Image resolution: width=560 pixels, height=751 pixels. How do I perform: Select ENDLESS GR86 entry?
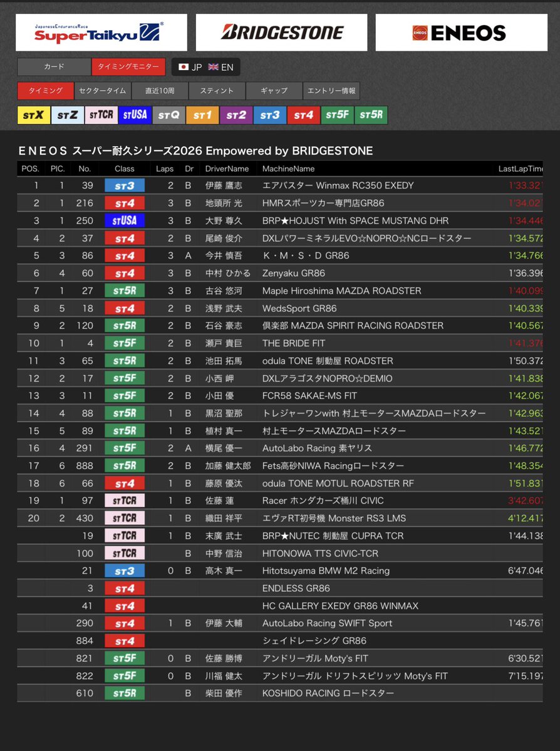[296, 589]
